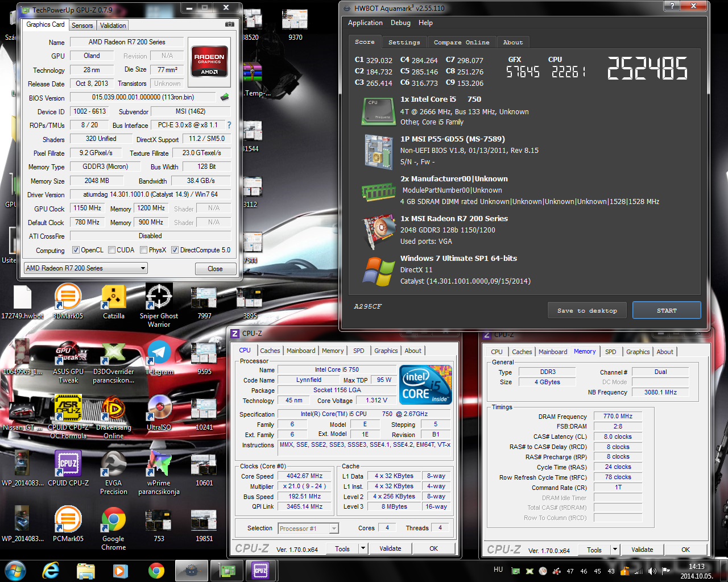Switch to GPU-Z Validation tab
The width and height of the screenshot is (728, 582).
tap(113, 26)
